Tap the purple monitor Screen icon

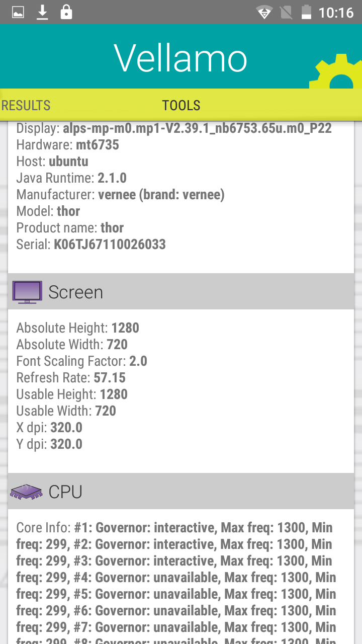click(x=27, y=292)
